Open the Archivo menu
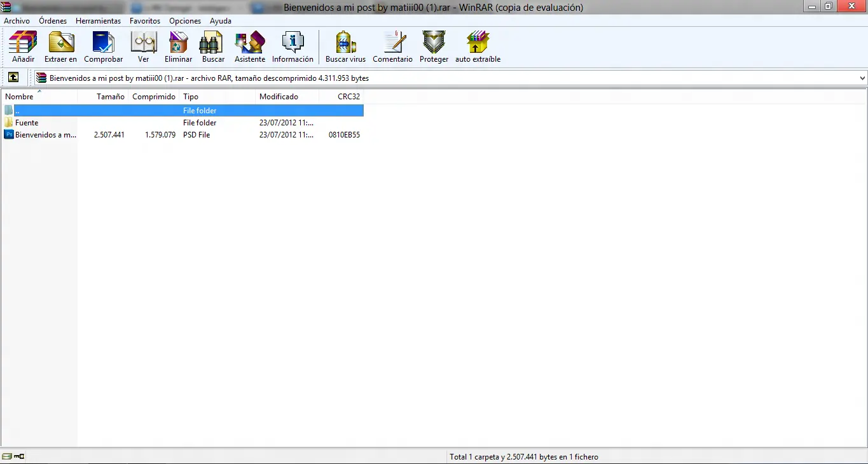 17,21
